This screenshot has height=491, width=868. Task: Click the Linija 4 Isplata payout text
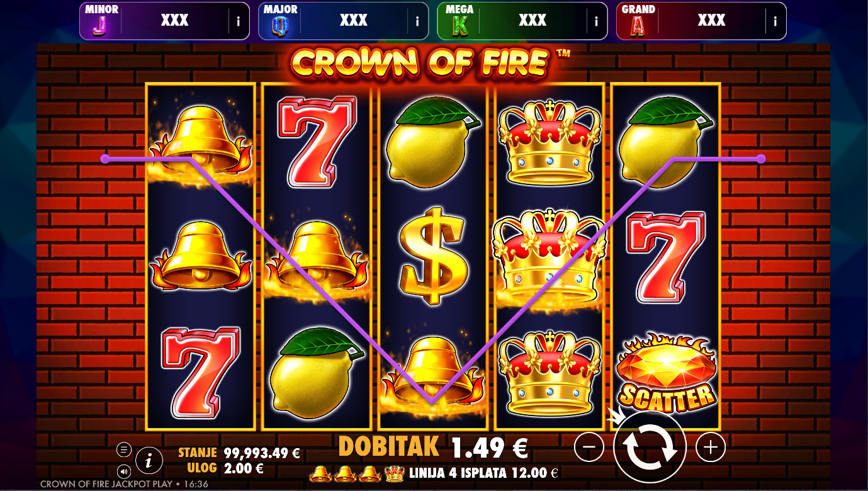click(x=483, y=473)
